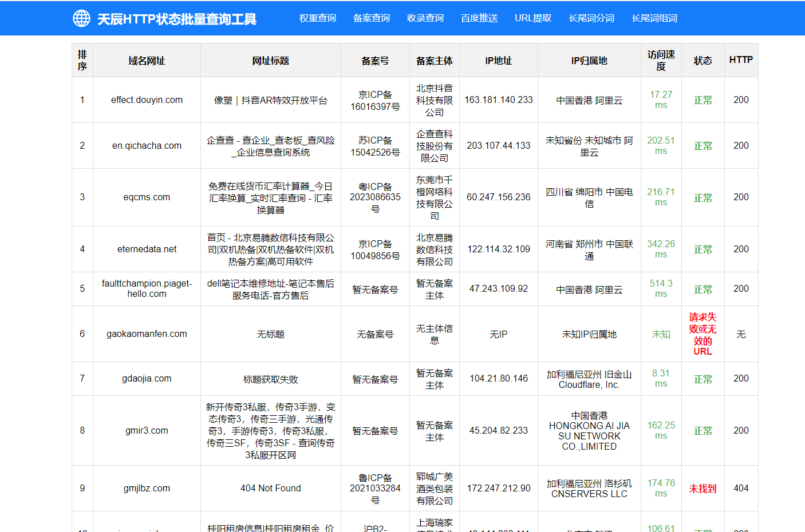Click the red 未找到 status for gmjlbz.com
Viewport: 805px width, 532px height.
703,489
